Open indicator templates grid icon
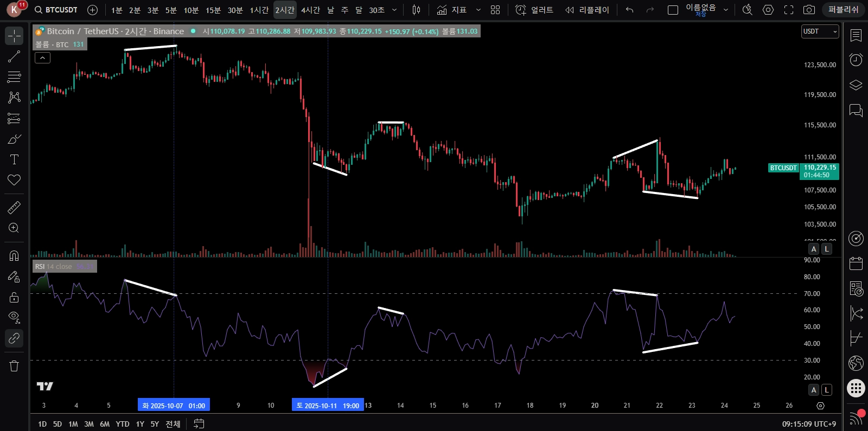868x431 pixels. point(495,10)
